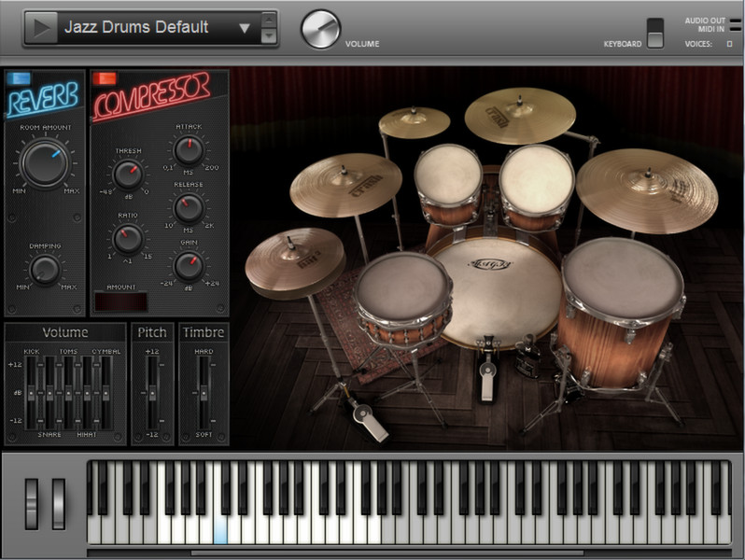Click the MIDI IN indicator
Screen dimensions: 745x560
735,29
